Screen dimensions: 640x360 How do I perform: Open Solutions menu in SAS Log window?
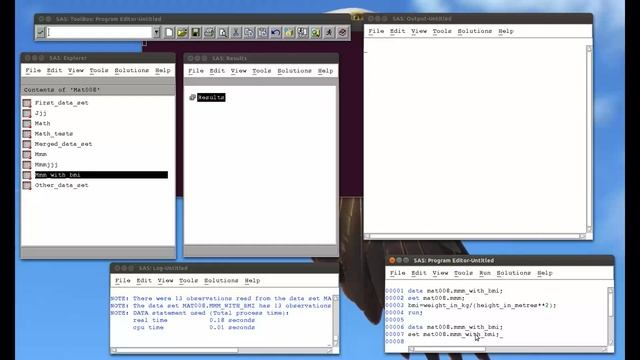point(221,280)
